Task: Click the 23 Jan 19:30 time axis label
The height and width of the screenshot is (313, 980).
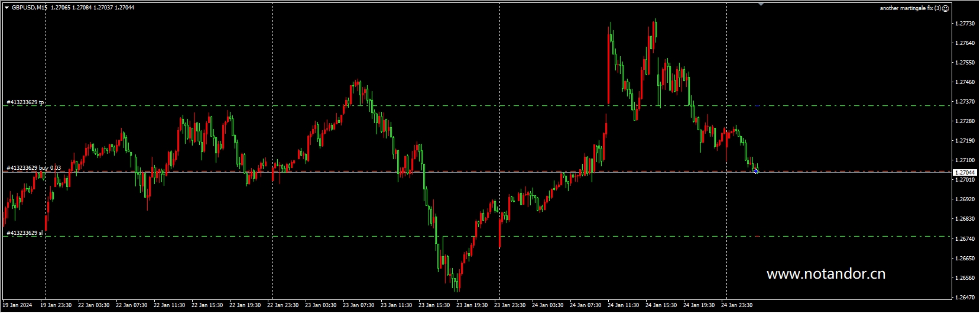Action: pos(472,306)
